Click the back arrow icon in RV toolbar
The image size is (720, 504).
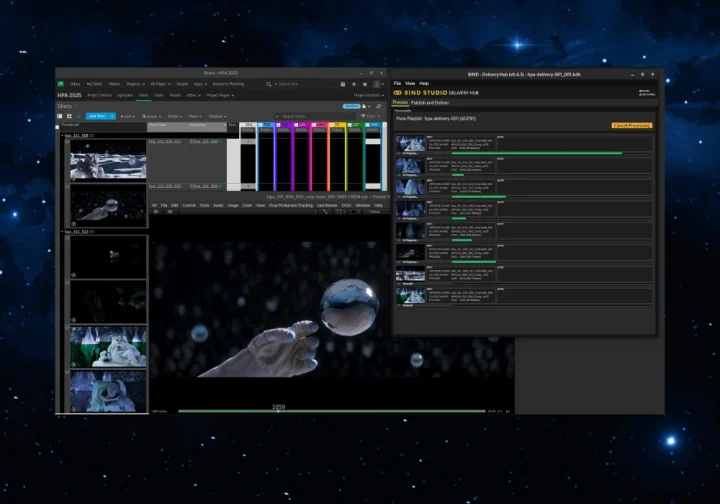[x=156, y=212]
